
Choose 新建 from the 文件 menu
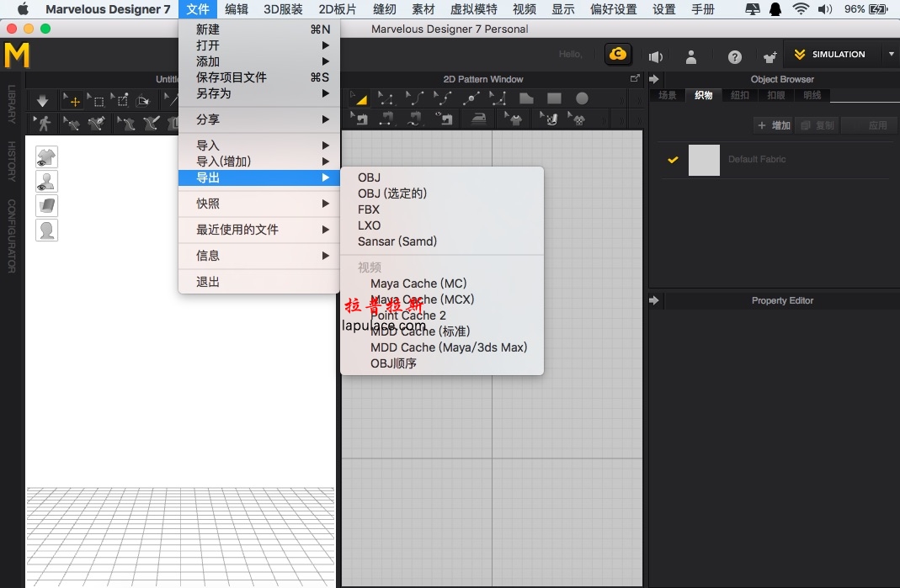pos(259,29)
